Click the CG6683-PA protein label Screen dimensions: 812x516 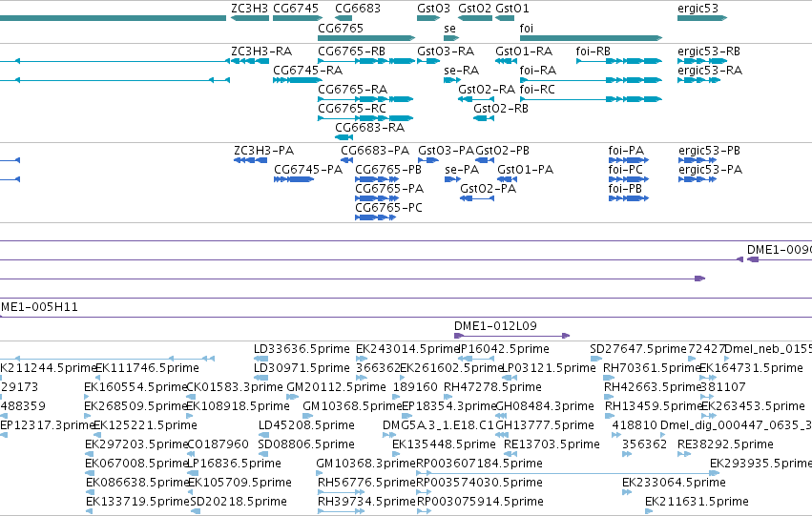tap(375, 151)
